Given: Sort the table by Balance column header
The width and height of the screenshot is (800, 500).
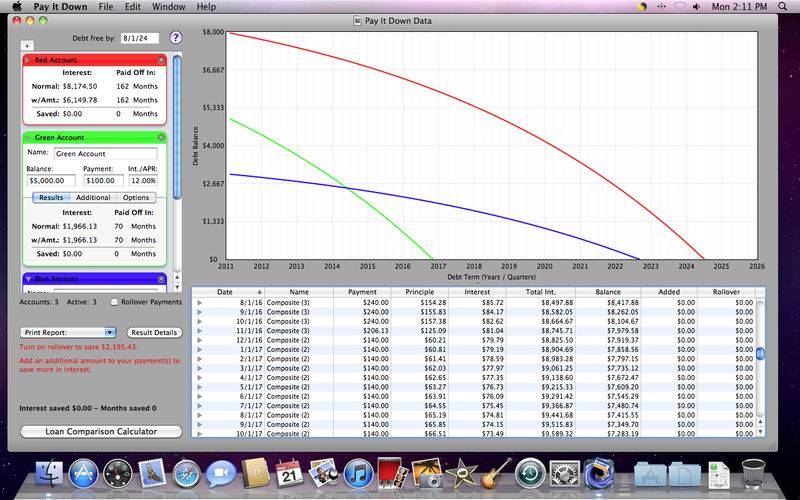Looking at the screenshot, I should (608, 292).
